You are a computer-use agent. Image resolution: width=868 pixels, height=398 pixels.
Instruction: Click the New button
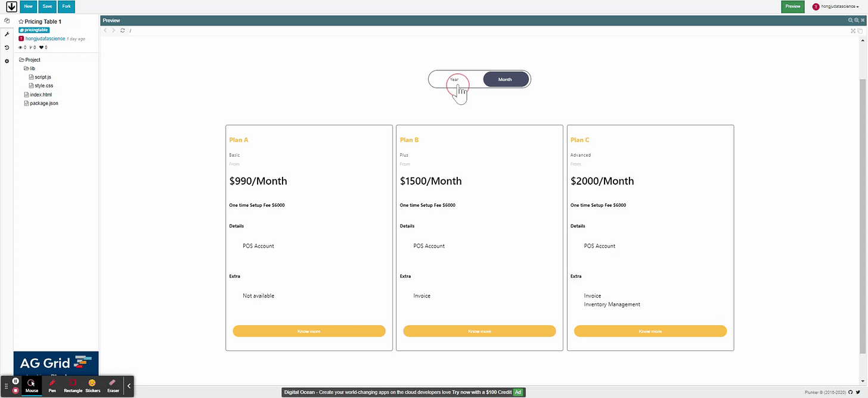coord(28,7)
